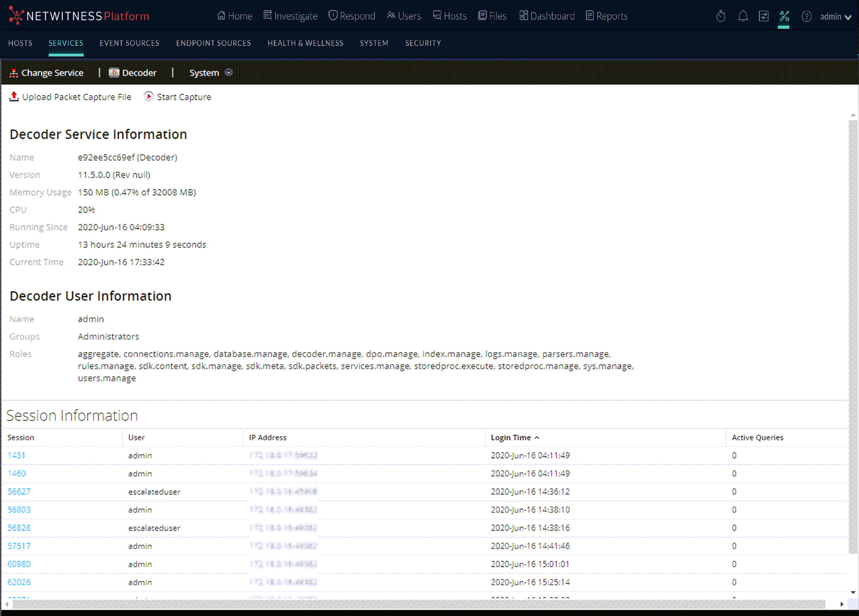Switch to the Health & Wellness tab
This screenshot has height=616, width=859.
(305, 43)
